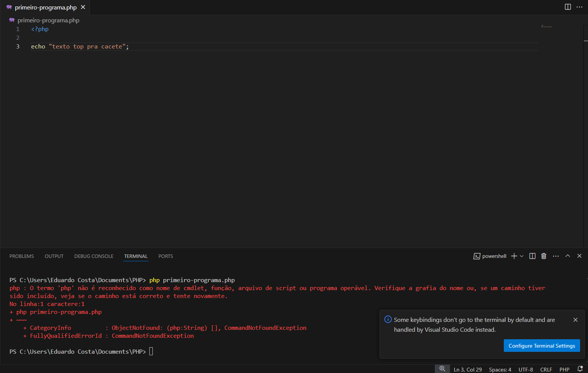This screenshot has height=373, width=588.
Task: Click Ln 3, Col 29 status item
Action: click(468, 370)
